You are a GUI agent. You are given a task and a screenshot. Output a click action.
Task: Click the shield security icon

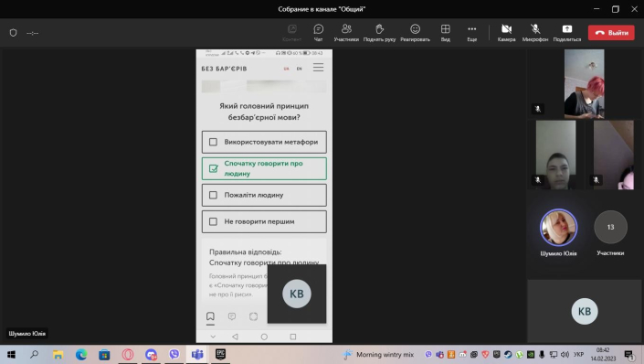13,33
